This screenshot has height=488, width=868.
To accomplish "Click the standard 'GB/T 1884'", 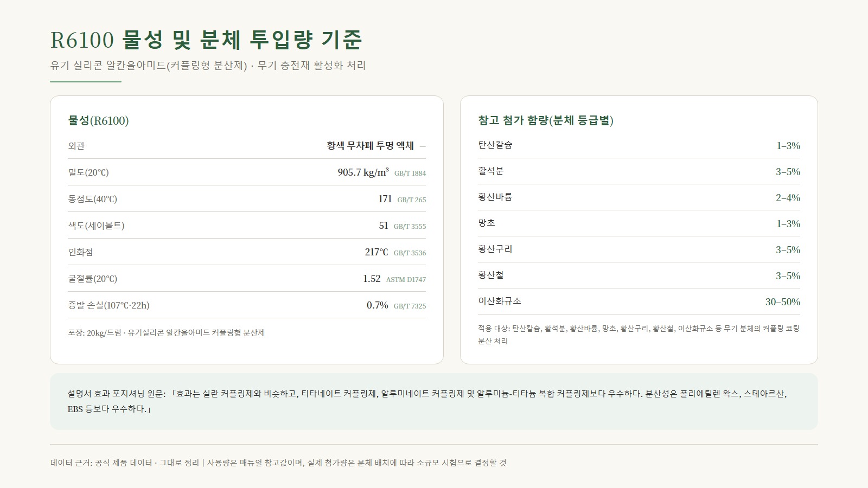I will 410,174.
